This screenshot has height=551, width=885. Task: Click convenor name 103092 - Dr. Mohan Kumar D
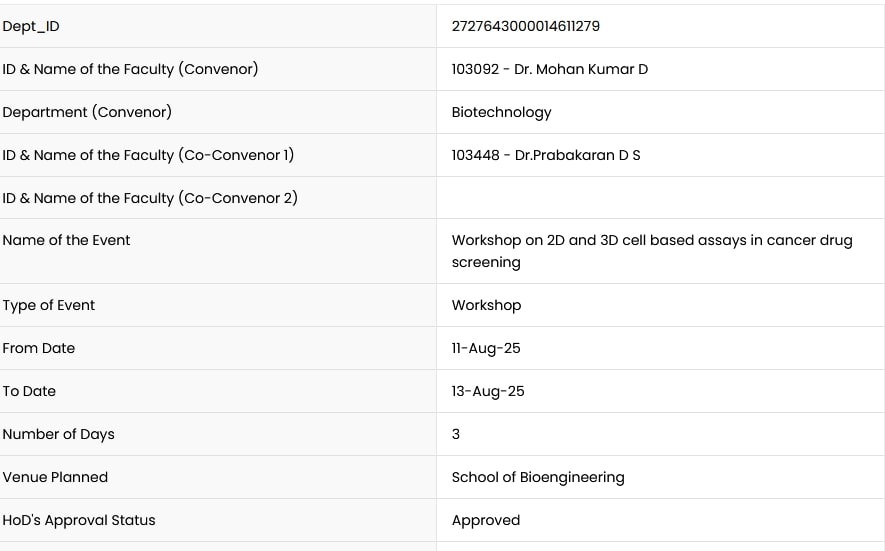tap(549, 69)
